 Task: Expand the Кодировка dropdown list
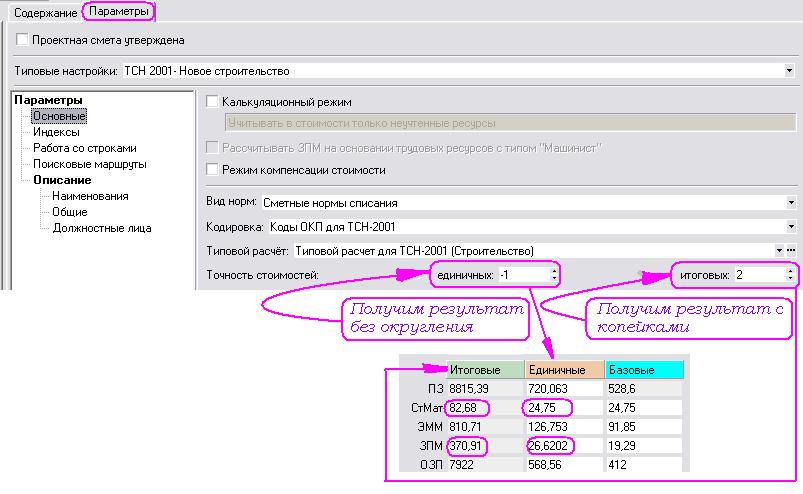pyautogui.click(x=789, y=227)
